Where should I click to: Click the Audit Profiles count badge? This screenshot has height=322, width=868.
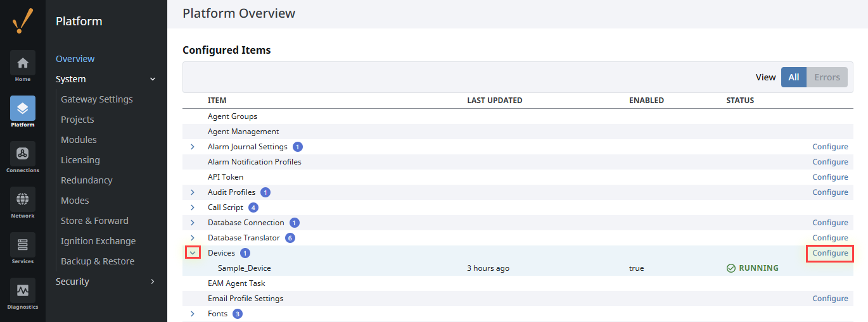265,192
